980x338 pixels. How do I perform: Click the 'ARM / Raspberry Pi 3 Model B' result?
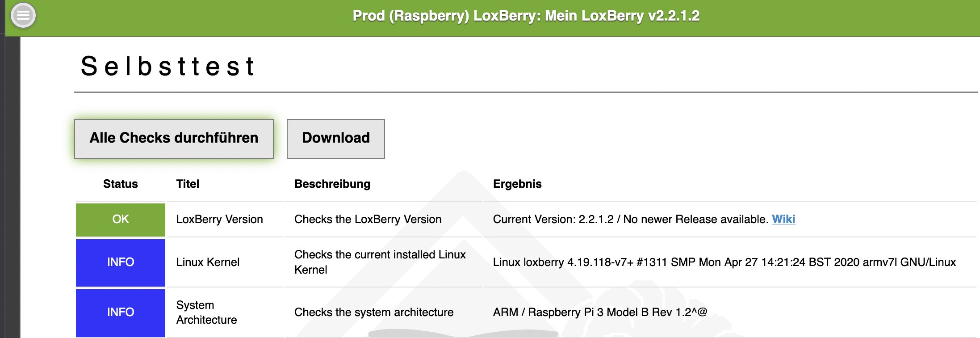(599, 312)
